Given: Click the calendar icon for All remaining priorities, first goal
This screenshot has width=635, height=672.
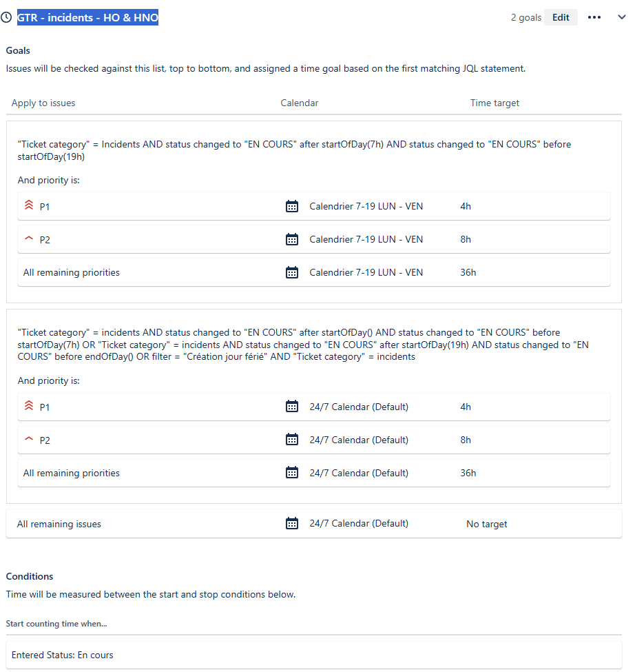Looking at the screenshot, I should pyautogui.click(x=292, y=272).
